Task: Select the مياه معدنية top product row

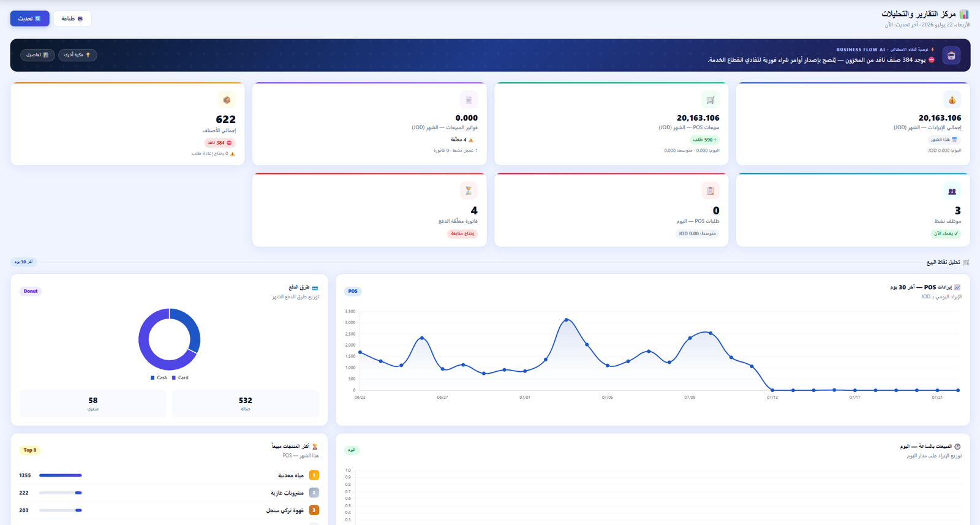Action: tap(169, 475)
